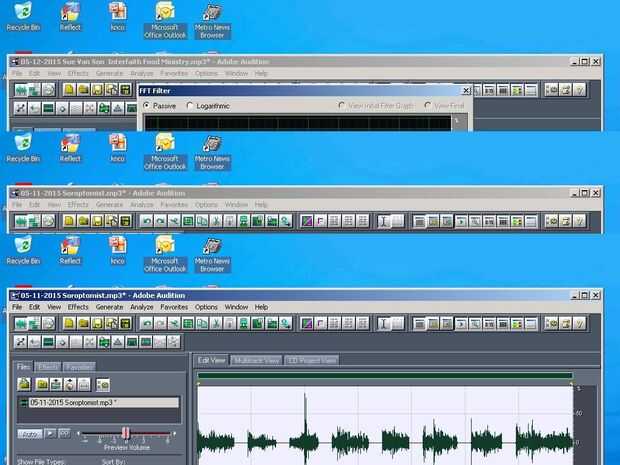Screen dimensions: 620x465
Task: Click the green zoom-search icon in the active window toolbar
Action: point(285,323)
